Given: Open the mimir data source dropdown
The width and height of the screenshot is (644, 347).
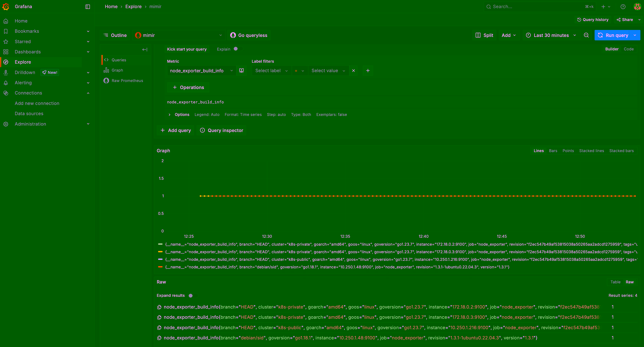Looking at the screenshot, I should [x=179, y=35].
